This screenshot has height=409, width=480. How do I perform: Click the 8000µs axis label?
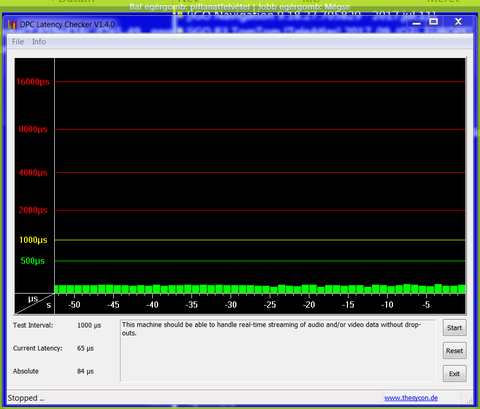33,129
